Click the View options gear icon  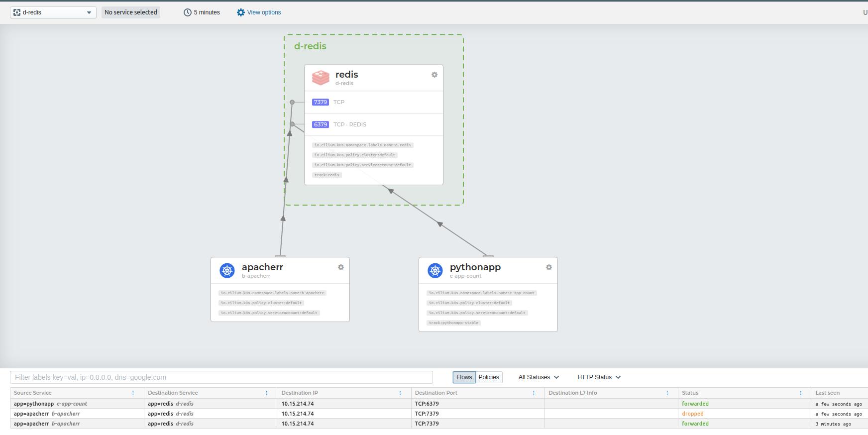pyautogui.click(x=241, y=12)
